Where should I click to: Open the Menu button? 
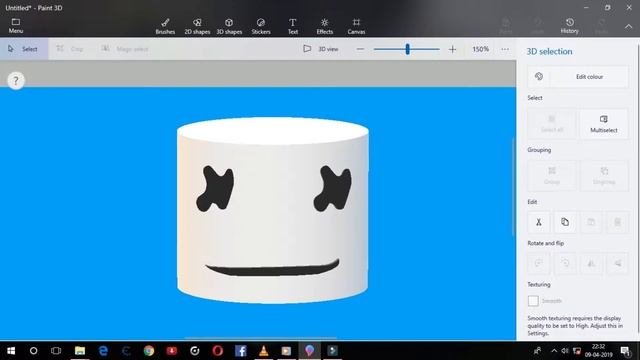(x=16, y=26)
